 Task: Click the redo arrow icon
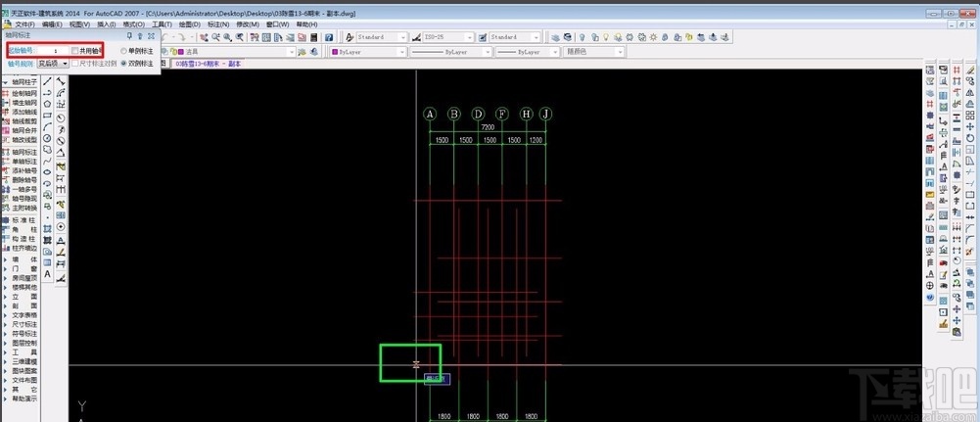pyautogui.click(x=182, y=37)
